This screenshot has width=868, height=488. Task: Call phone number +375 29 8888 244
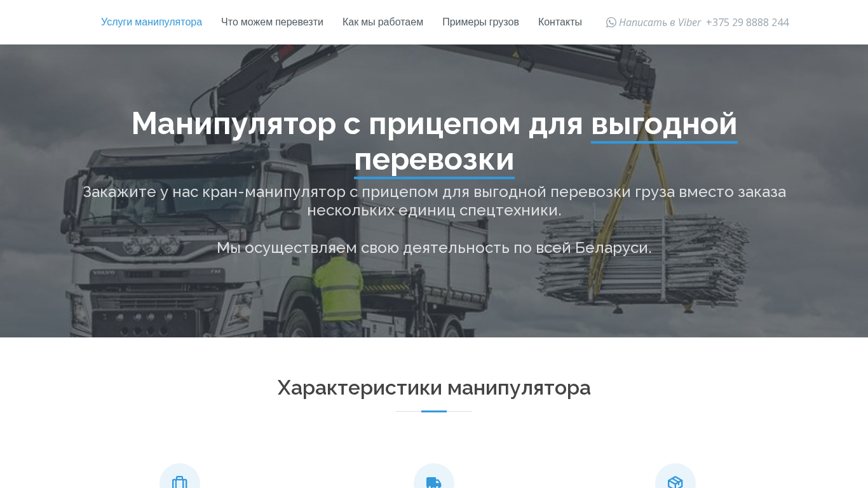click(x=747, y=22)
